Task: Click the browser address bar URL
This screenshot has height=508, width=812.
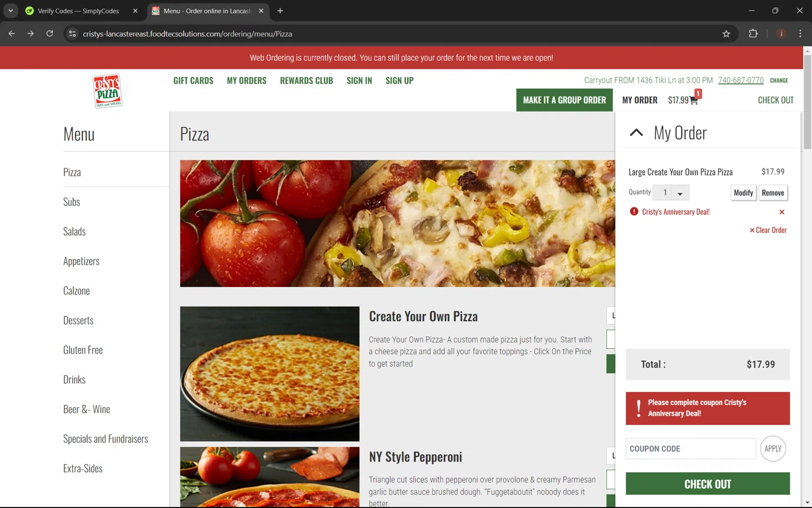Action: [187, 34]
